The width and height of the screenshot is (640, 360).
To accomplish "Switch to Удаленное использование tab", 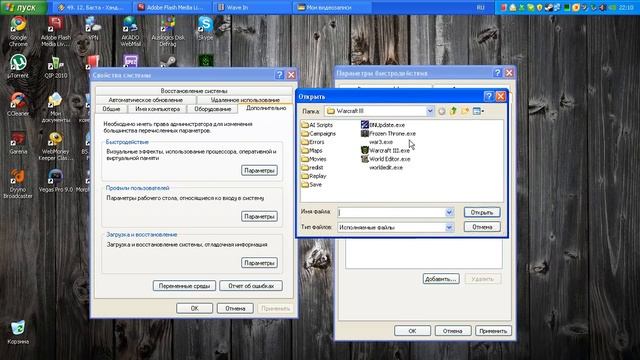I will (x=245, y=100).
